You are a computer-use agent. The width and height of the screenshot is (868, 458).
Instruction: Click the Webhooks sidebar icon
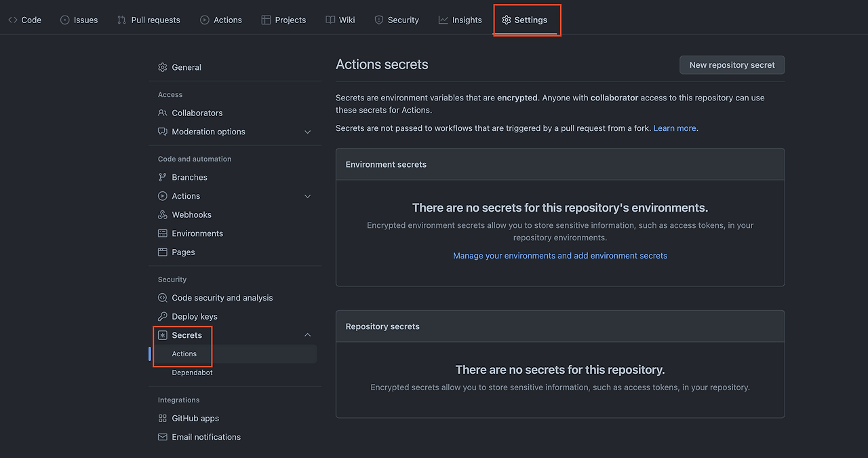point(162,214)
